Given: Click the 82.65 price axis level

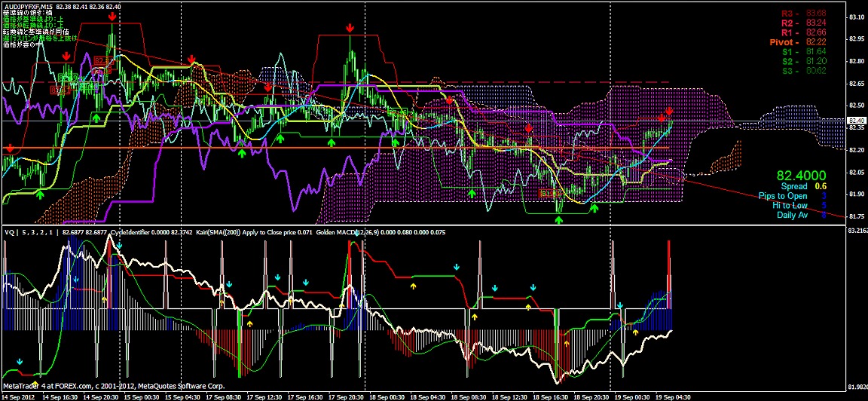Looking at the screenshot, I should [x=856, y=84].
